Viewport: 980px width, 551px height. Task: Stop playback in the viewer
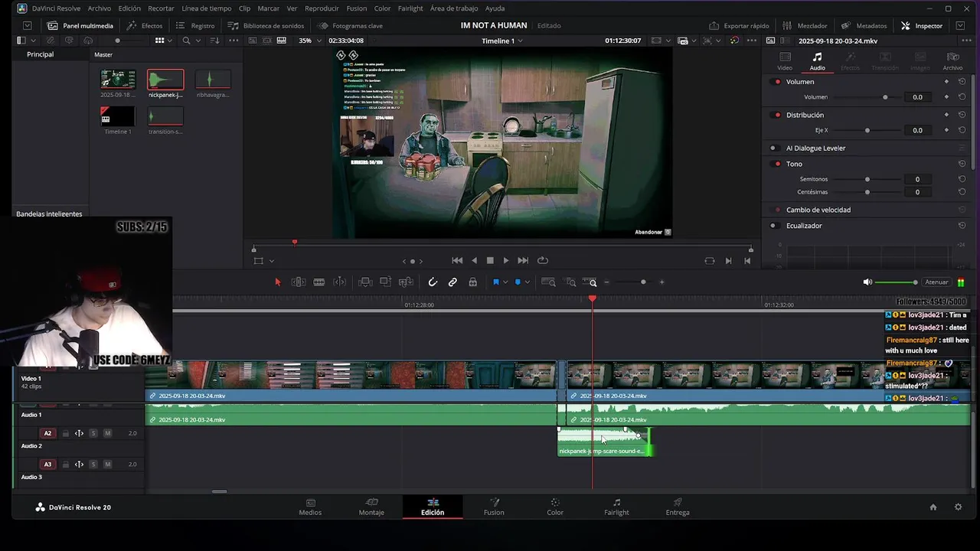pos(490,260)
